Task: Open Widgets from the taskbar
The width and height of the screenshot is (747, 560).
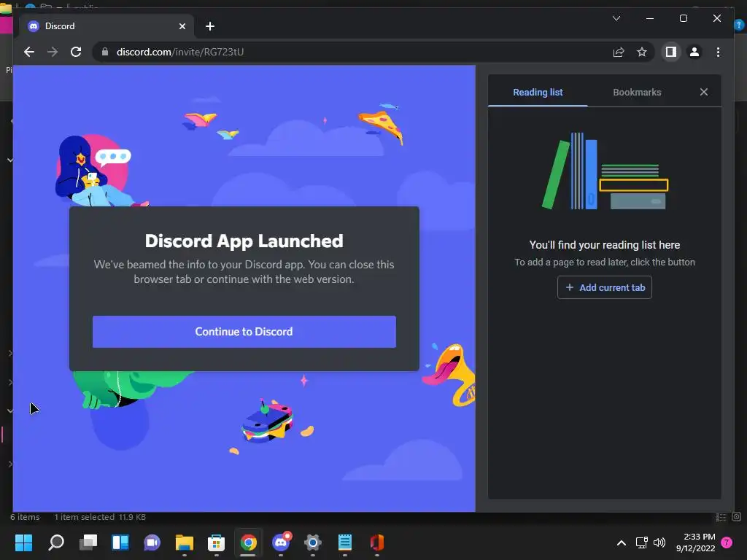Action: coord(120,542)
